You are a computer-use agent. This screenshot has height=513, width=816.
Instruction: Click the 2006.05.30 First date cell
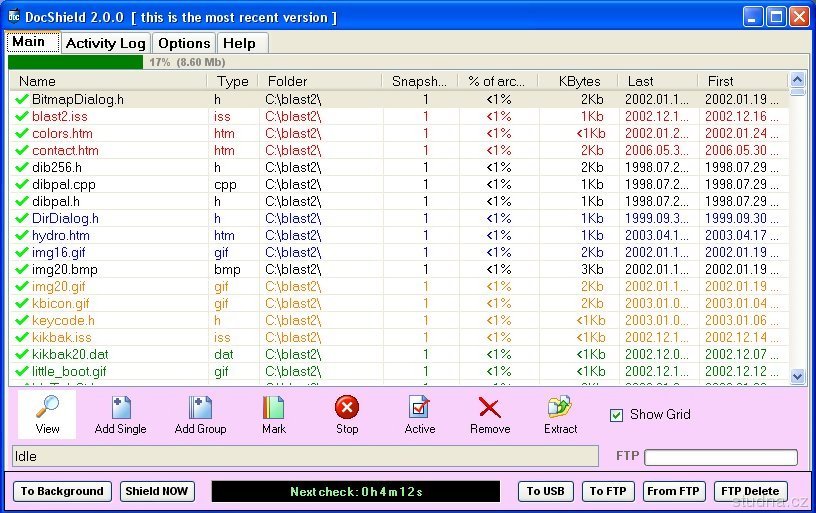741,150
